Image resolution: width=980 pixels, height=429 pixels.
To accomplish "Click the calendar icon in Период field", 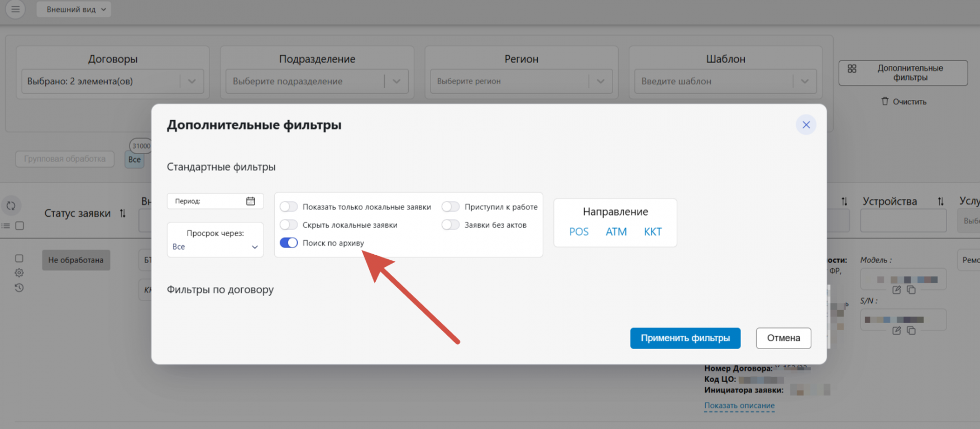I will click(x=251, y=201).
